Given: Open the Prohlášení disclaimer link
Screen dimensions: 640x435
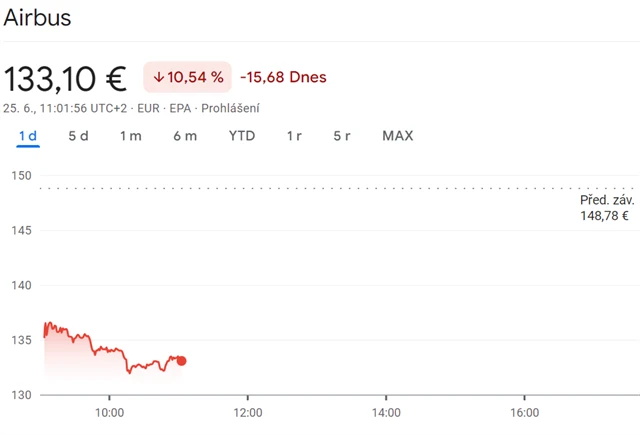Looking at the screenshot, I should [x=233, y=107].
